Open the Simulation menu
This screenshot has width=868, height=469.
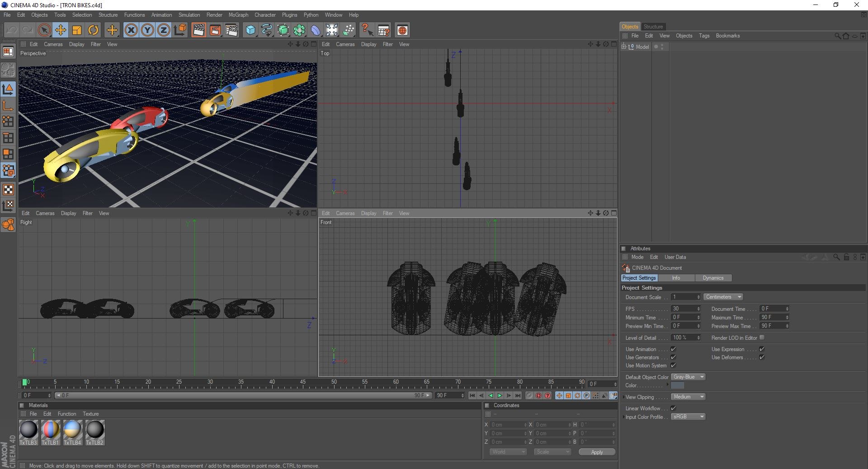[x=189, y=15]
